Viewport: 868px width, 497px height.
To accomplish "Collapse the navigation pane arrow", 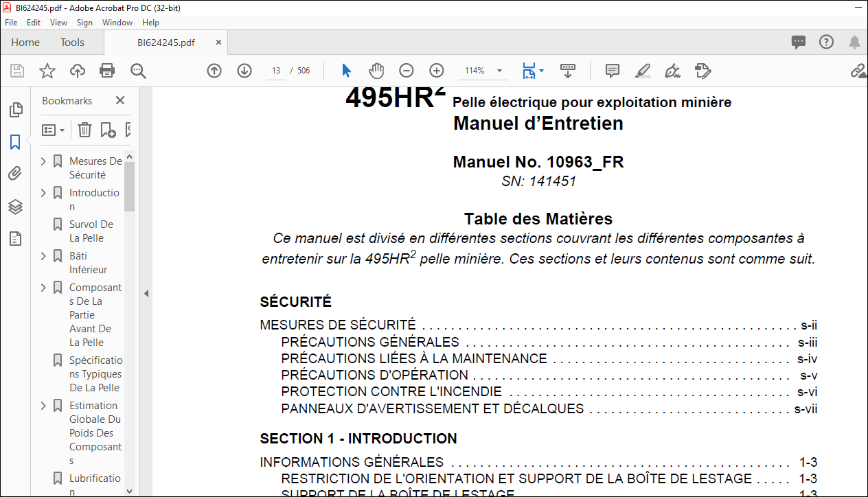I will pos(146,293).
